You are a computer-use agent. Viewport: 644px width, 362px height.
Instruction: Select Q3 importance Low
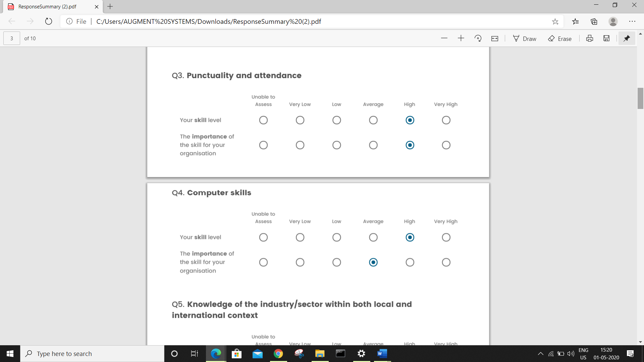point(336,145)
